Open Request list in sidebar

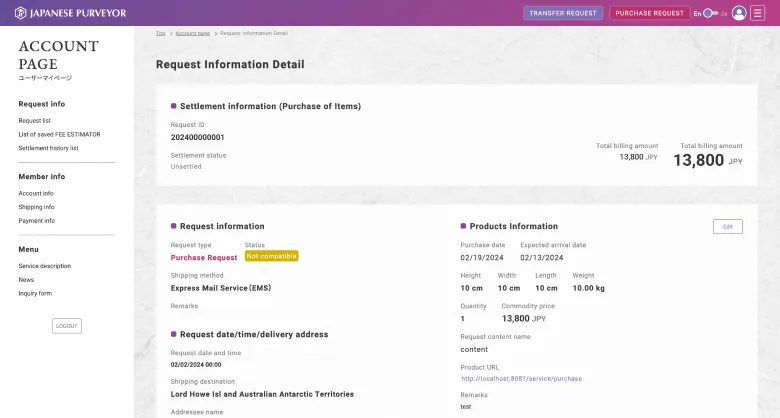point(34,120)
